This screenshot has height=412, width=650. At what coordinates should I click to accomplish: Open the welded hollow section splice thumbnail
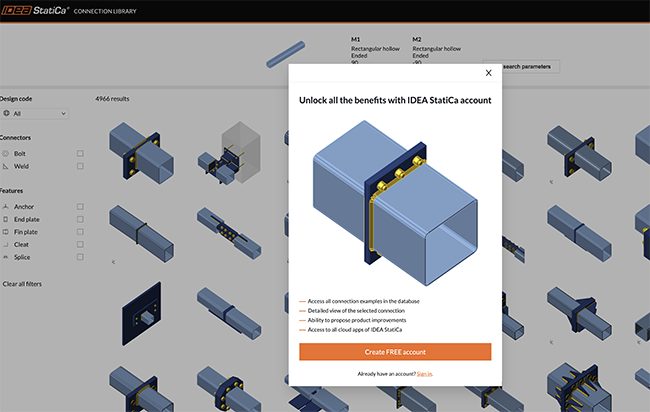click(142, 234)
